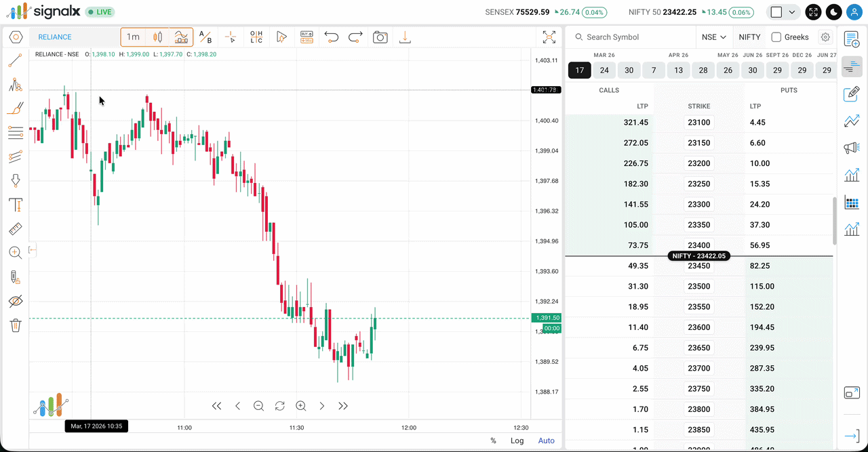Screen dimensions: 868x452
Task: Click the option chain vertical scrollbar
Action: coord(835,221)
